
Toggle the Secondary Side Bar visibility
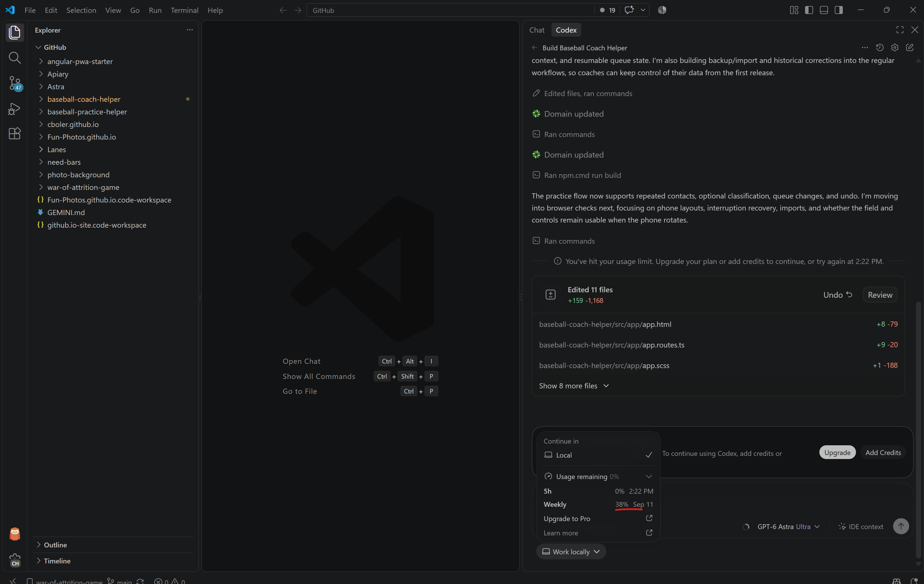point(839,10)
